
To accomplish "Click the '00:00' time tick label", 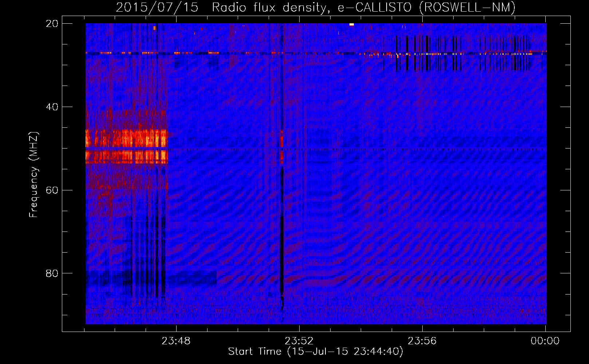I will [x=545, y=341].
